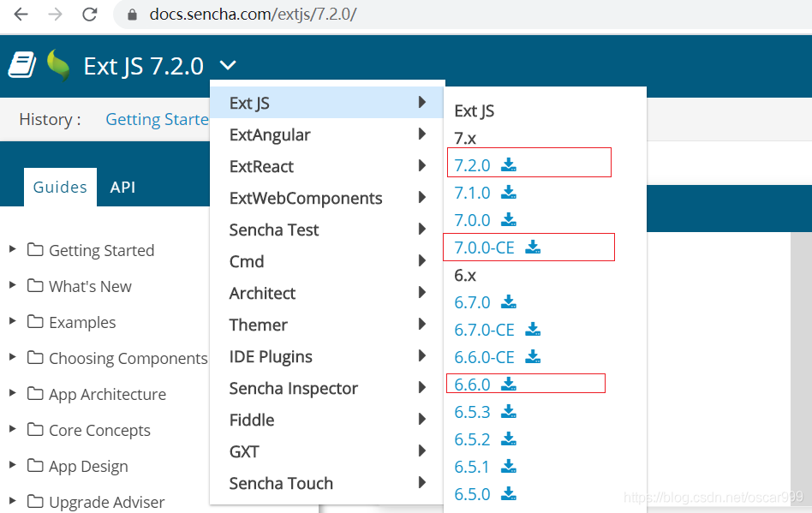Screen dimensions: 812x513
Task: Reload the page with the browser refresh icon
Action: [x=90, y=14]
